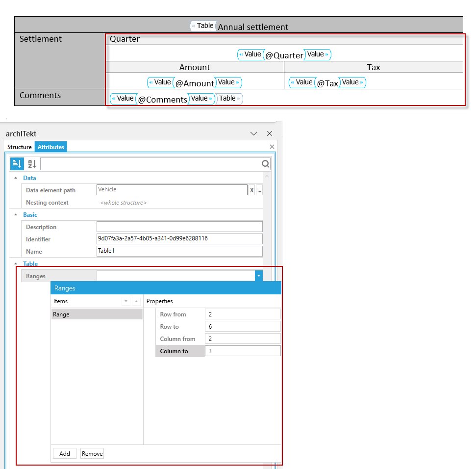This screenshot has height=469, width=476.
Task: Click the Add range button
Action: coord(65,453)
